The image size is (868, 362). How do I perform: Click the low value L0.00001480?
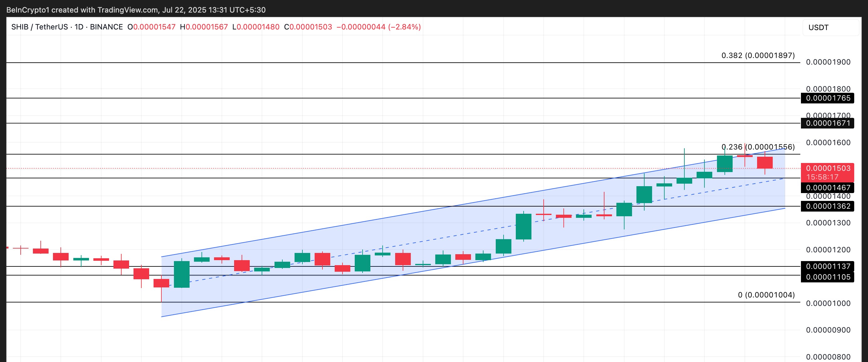[x=256, y=27]
